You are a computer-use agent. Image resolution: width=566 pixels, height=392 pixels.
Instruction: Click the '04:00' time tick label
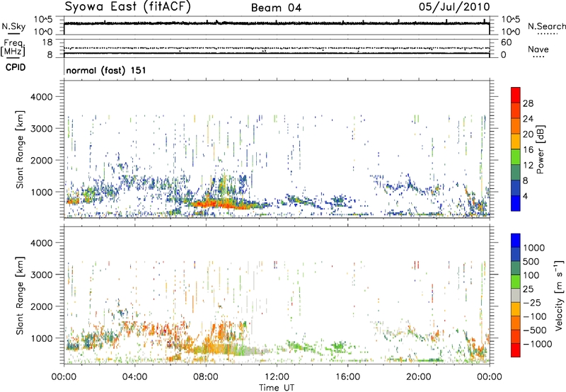[134, 377]
